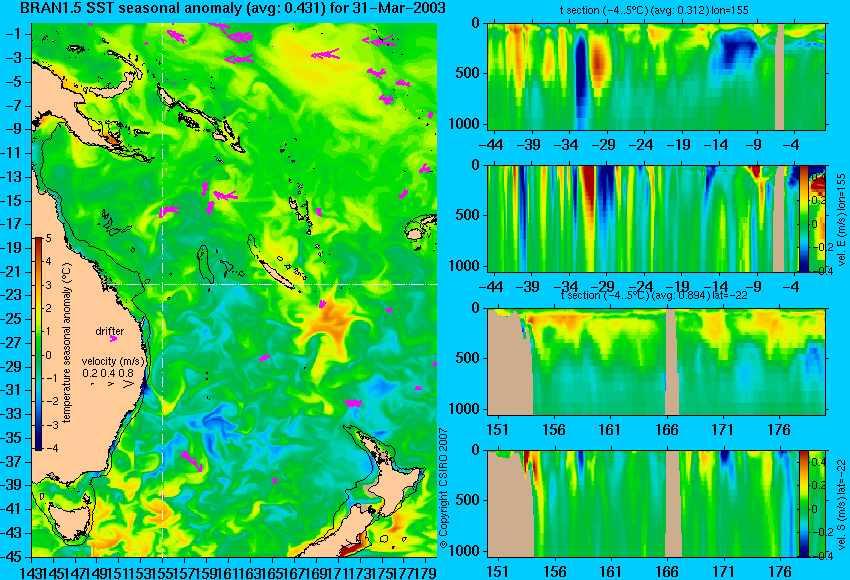Click the 'temperature seasonal anomaly (°C)' vertical label
Viewport: 850px width, 580px height.
pyautogui.click(x=66, y=343)
